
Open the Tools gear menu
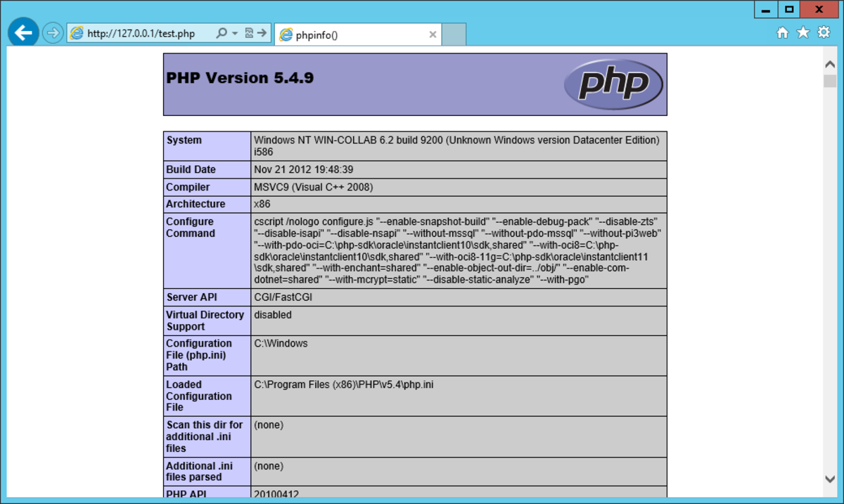click(x=824, y=32)
